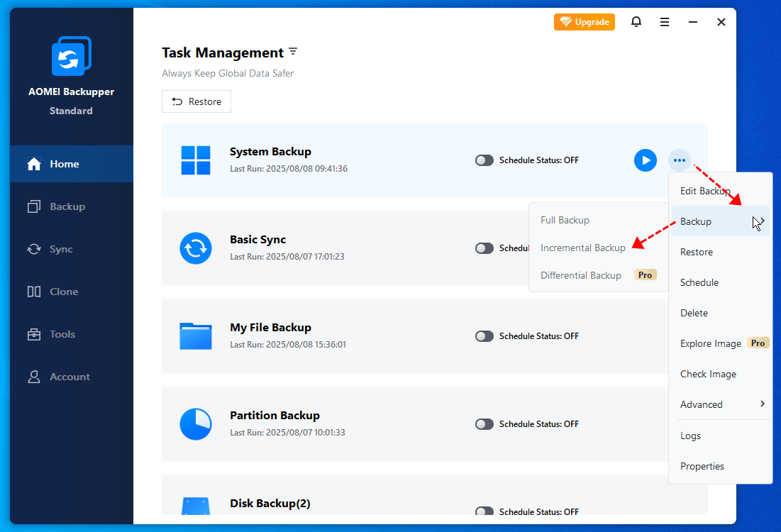781x532 pixels.
Task: Expand the Advanced submenu arrow
Action: (x=763, y=404)
